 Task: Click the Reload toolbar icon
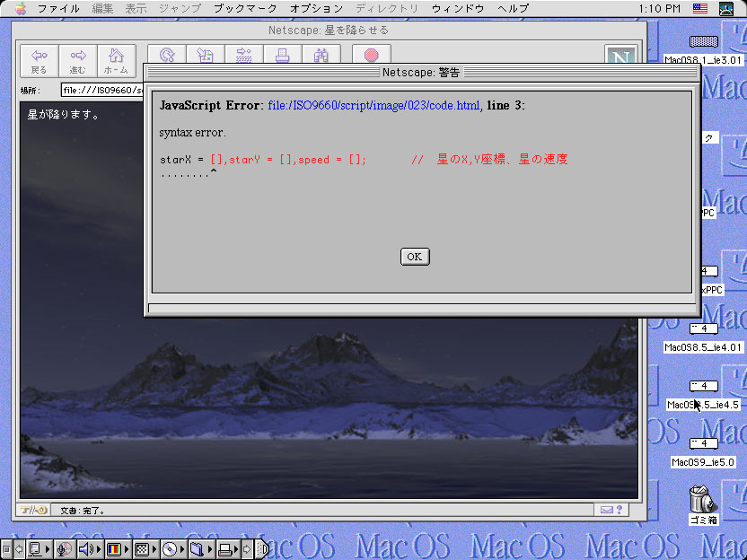[167, 54]
